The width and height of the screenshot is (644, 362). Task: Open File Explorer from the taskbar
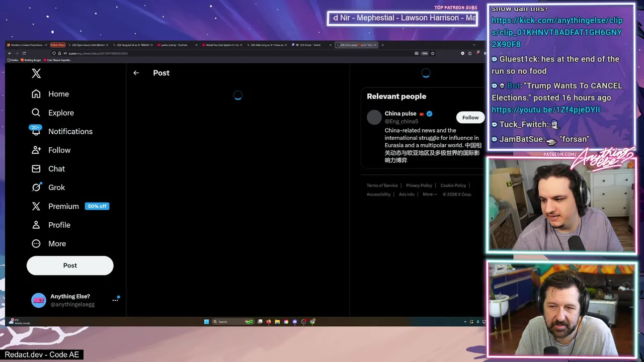(x=277, y=322)
